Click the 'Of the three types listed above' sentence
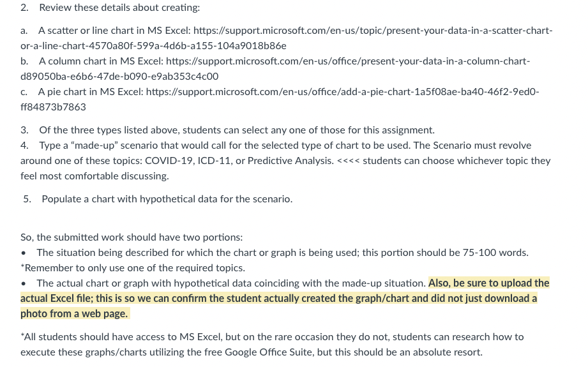This screenshot has width=588, height=367. coord(237,130)
